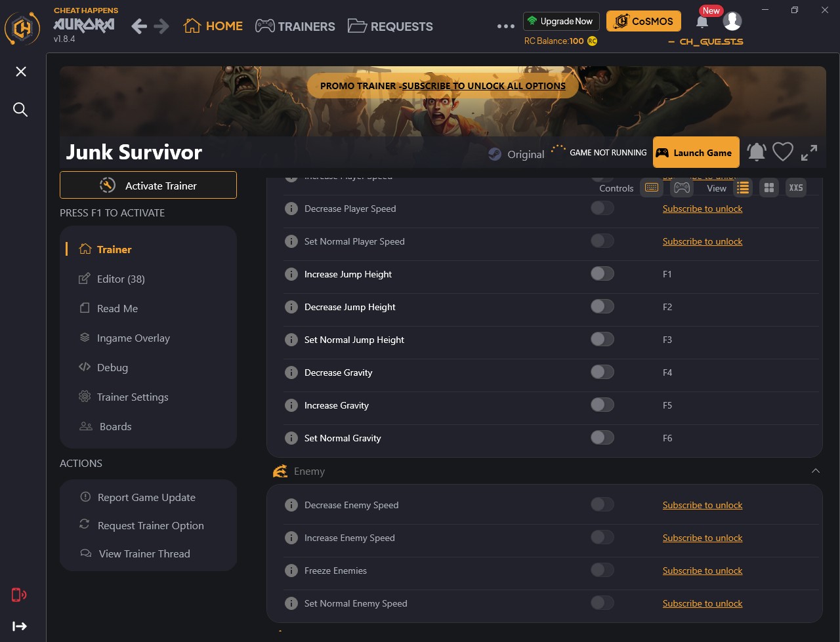Toggle Increase Enemy Speed switch
The height and width of the screenshot is (642, 840).
(602, 537)
